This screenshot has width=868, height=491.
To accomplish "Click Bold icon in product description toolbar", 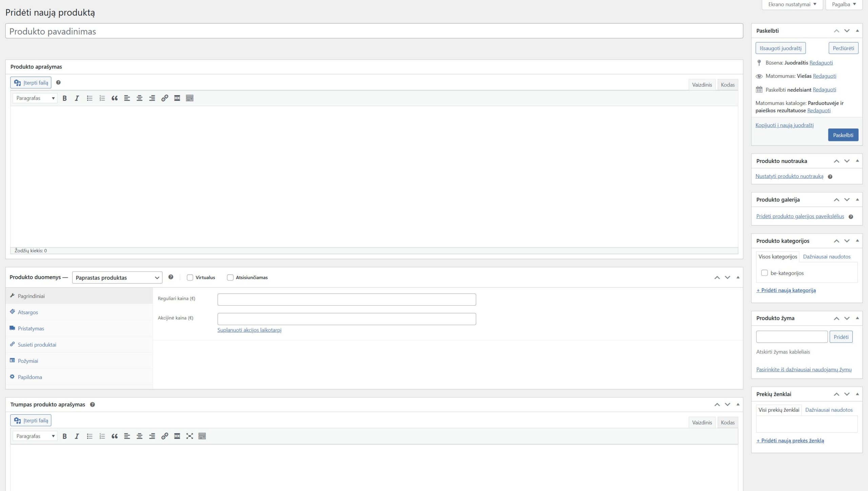I will click(x=64, y=98).
